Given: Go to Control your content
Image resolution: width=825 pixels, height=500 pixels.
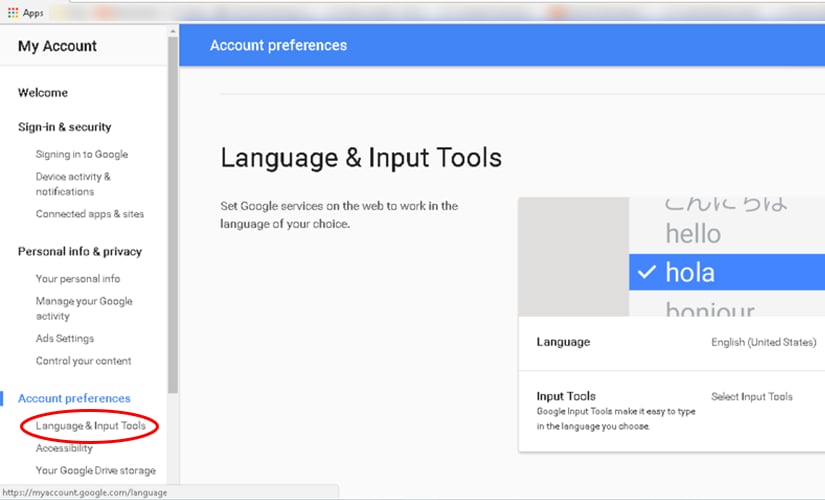Looking at the screenshot, I should point(83,361).
